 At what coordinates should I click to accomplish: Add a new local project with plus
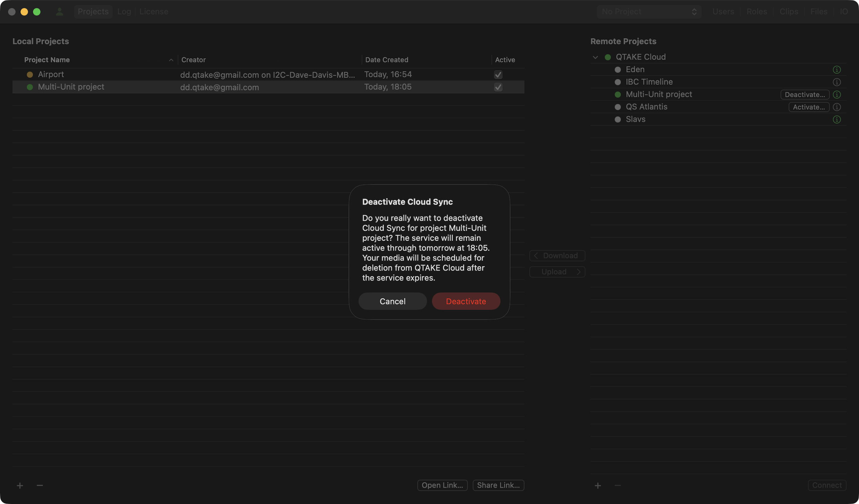[x=20, y=485]
